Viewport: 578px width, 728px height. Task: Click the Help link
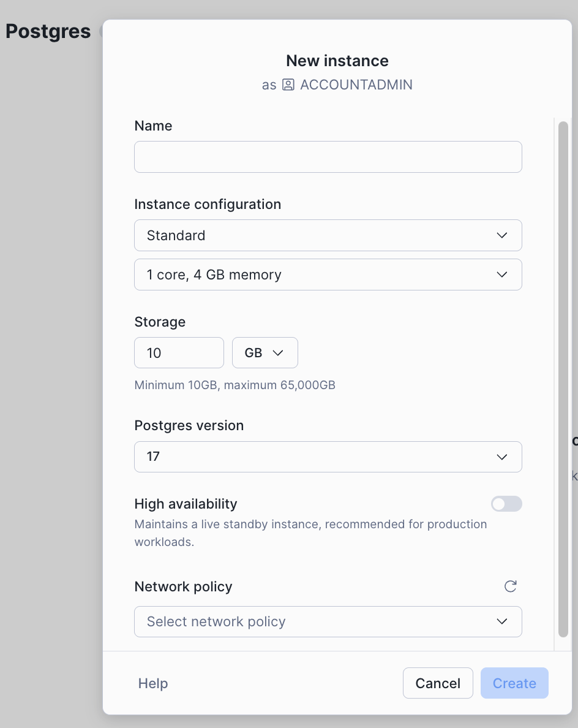click(x=152, y=683)
